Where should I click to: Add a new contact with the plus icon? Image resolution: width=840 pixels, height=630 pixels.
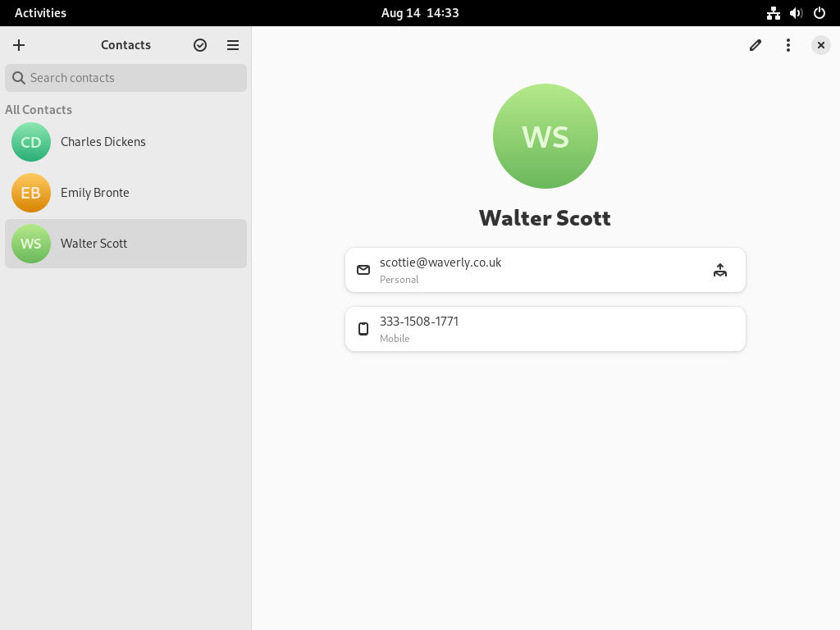point(19,45)
